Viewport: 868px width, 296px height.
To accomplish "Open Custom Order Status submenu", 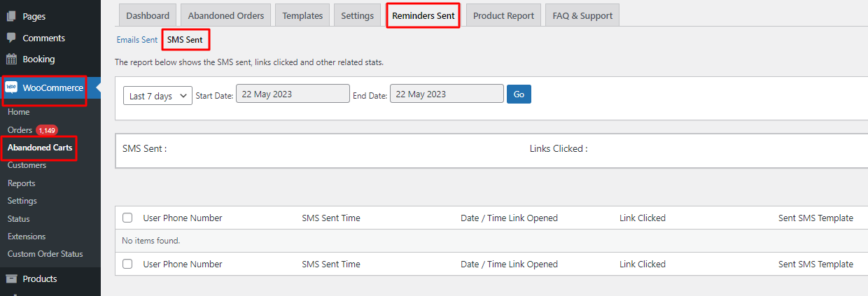I will tap(45, 254).
